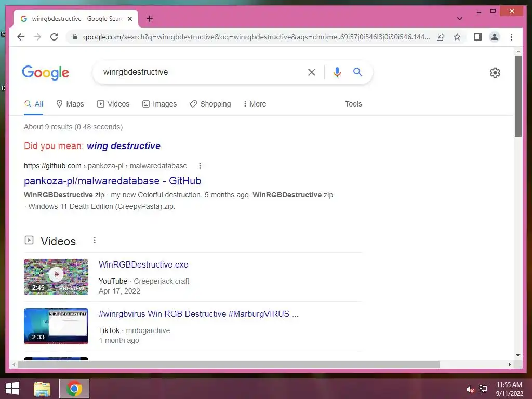Click the Chrome taskbar icon
Screen dimensions: 532x399
point(74,389)
